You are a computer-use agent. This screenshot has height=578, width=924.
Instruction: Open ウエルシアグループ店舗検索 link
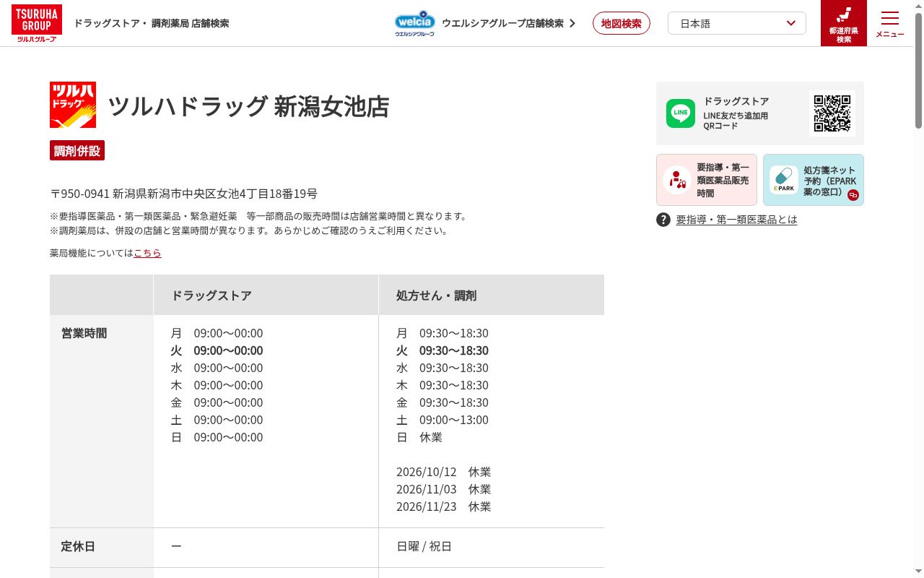[x=509, y=23]
